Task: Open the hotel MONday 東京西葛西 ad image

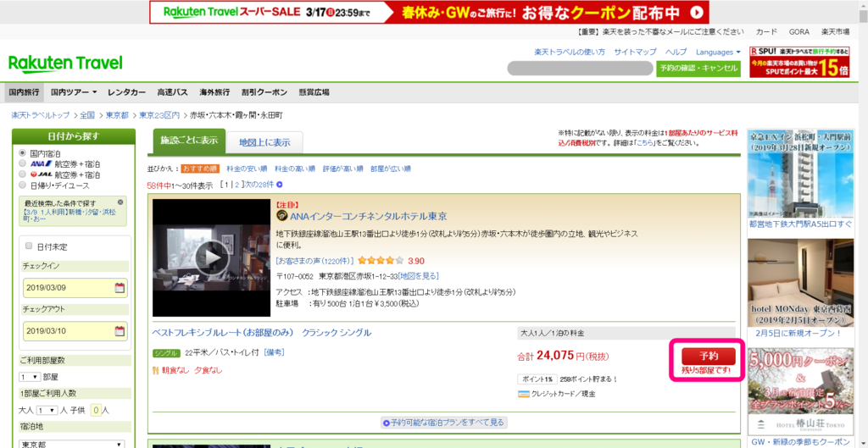Action: (799, 283)
